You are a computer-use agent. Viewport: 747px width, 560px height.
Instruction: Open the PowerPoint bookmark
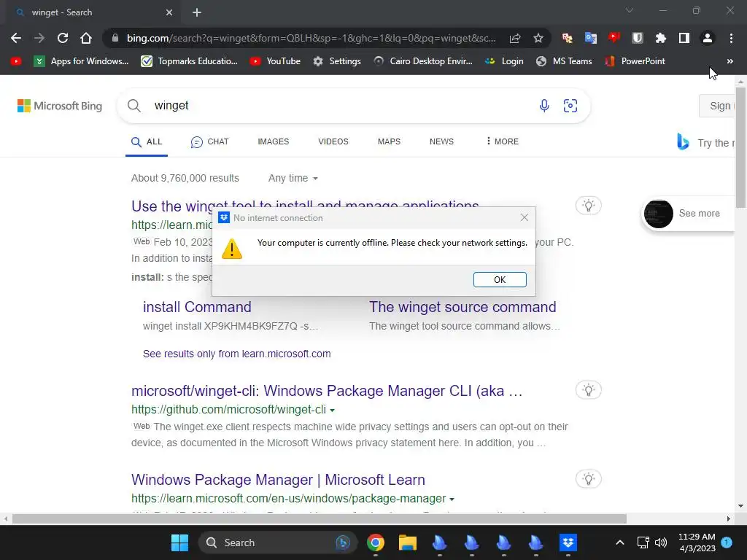point(635,61)
